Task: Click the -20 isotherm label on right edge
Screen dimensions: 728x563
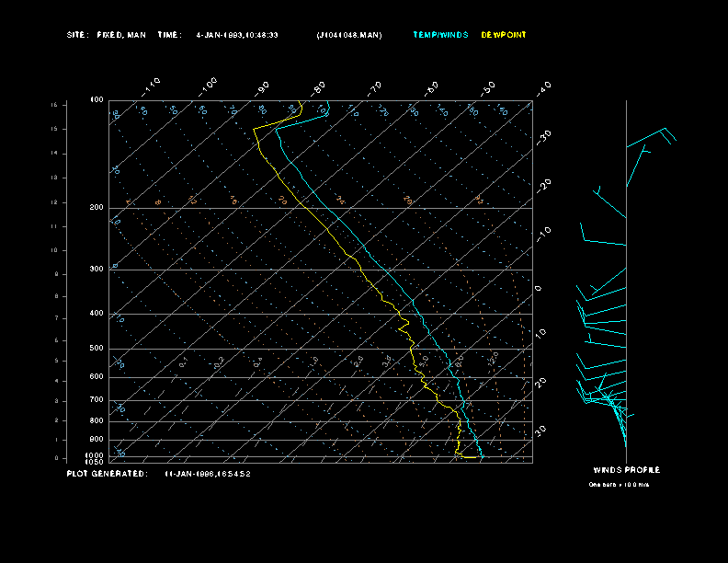Action: [543, 186]
